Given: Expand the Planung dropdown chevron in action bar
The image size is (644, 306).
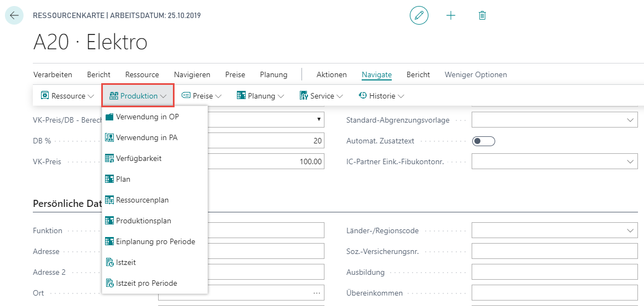Looking at the screenshot, I should coord(281,96).
